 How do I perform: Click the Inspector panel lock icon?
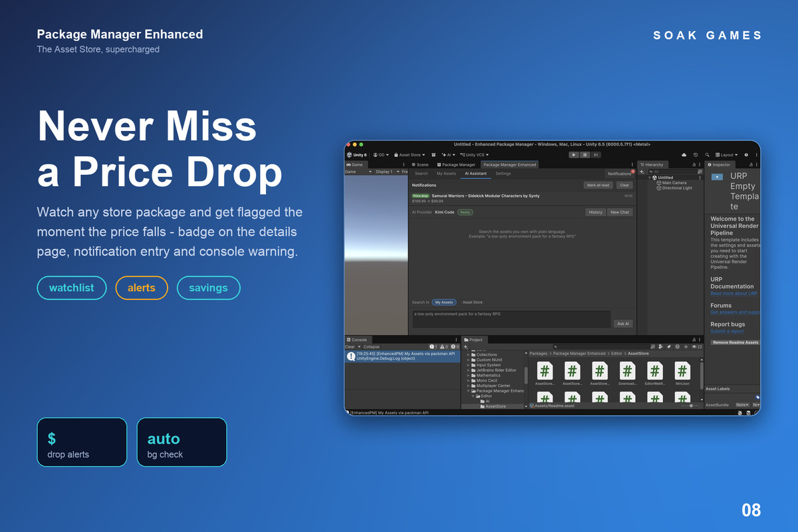[751, 165]
